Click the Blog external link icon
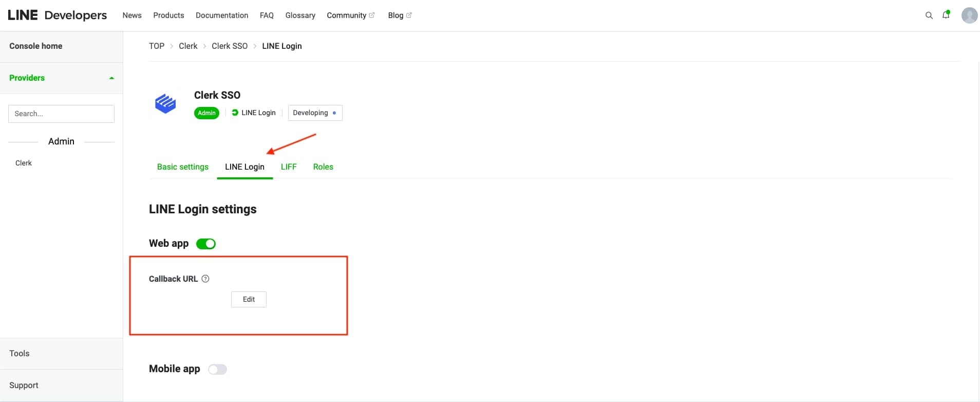The width and height of the screenshot is (980, 402). 409,15
